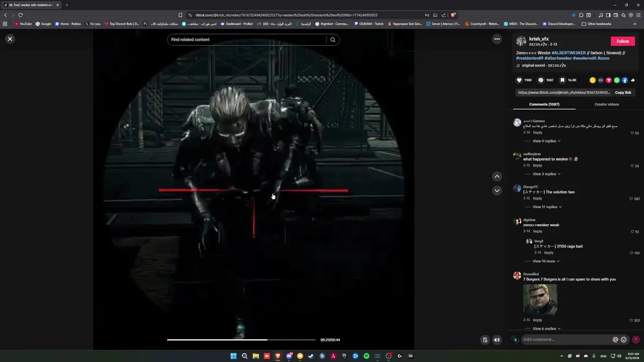This screenshot has height=362, width=644.
Task: Click the Find related content field
Action: click(247, 40)
